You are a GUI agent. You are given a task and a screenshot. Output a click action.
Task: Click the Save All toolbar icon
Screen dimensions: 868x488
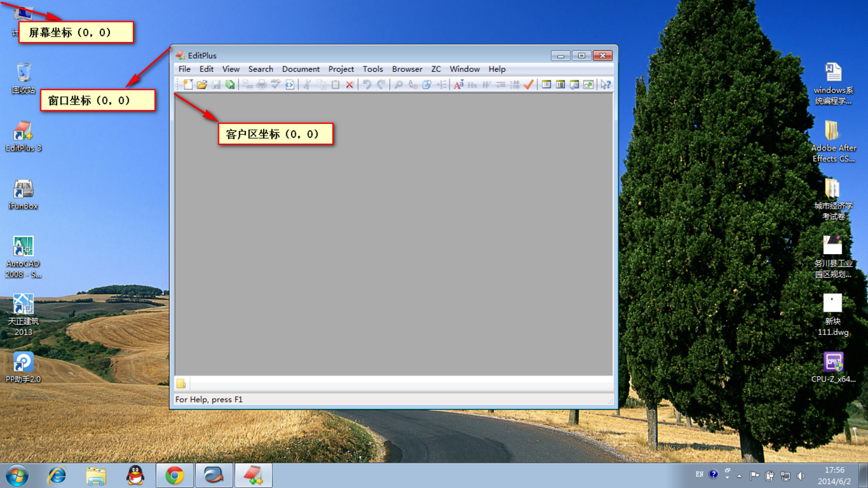click(230, 85)
